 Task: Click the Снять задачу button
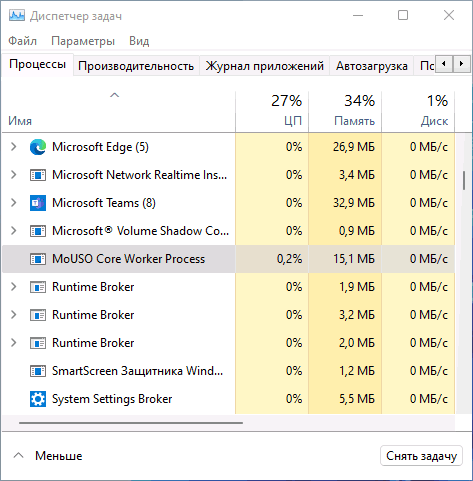421,456
